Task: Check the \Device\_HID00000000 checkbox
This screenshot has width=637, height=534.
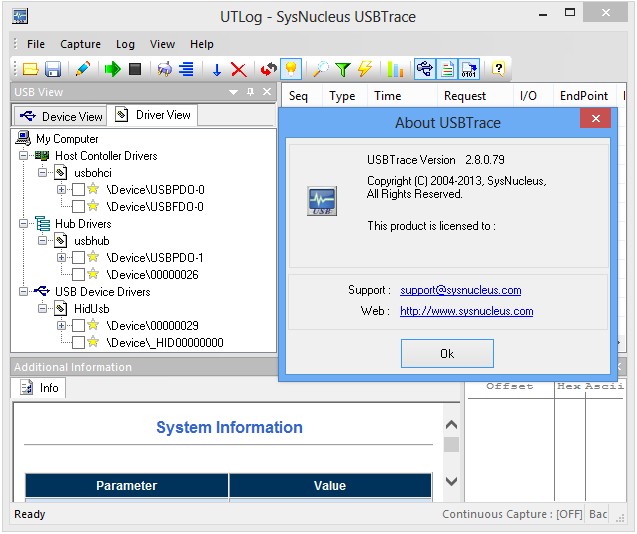Action: (78, 342)
